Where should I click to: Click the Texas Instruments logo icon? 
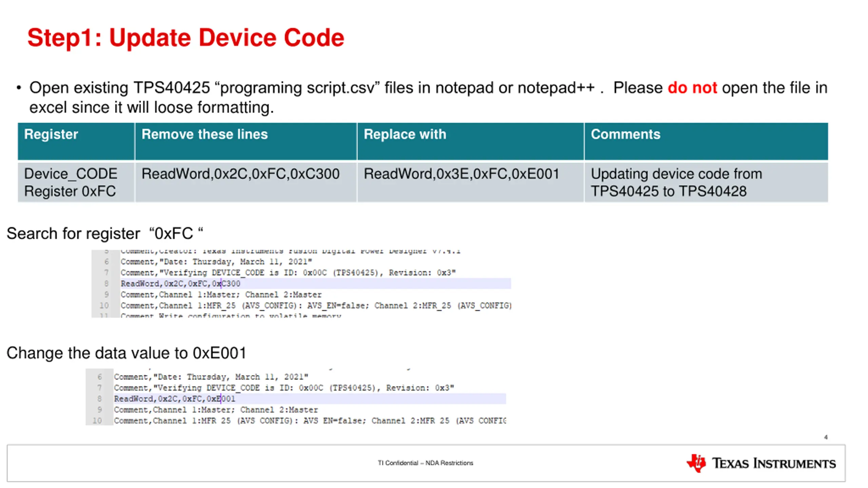pyautogui.click(x=696, y=463)
